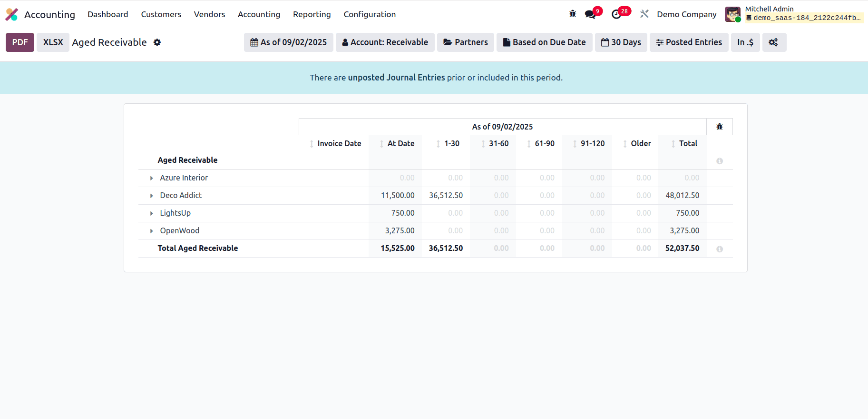
Task: Open the report options gears icon button
Action: point(774,42)
